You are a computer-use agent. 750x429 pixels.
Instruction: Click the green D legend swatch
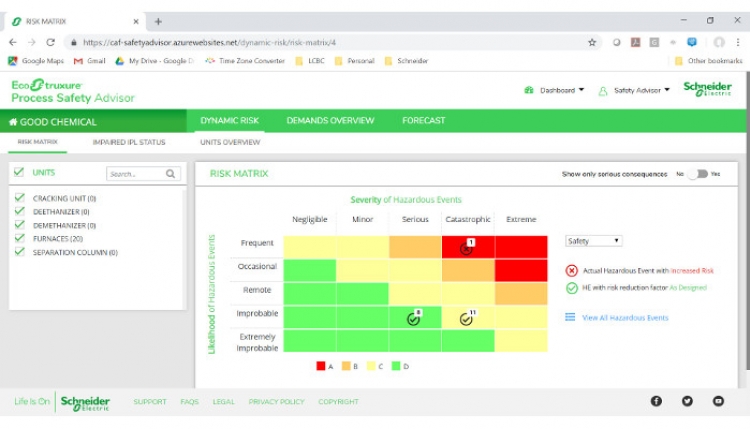coord(396,366)
